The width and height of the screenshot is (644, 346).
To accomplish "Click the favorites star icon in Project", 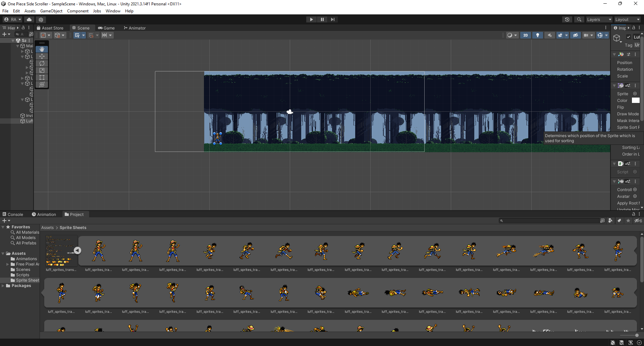I will [x=628, y=221].
